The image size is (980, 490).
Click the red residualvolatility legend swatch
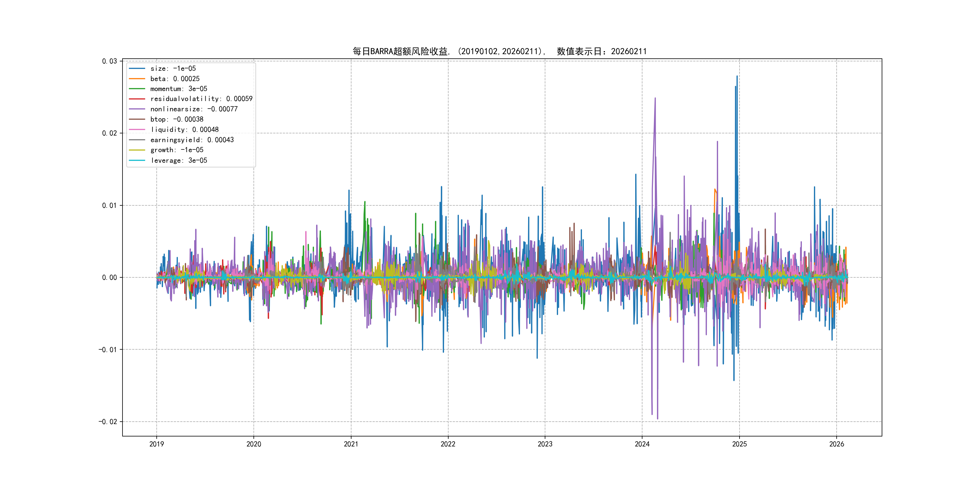(x=137, y=99)
